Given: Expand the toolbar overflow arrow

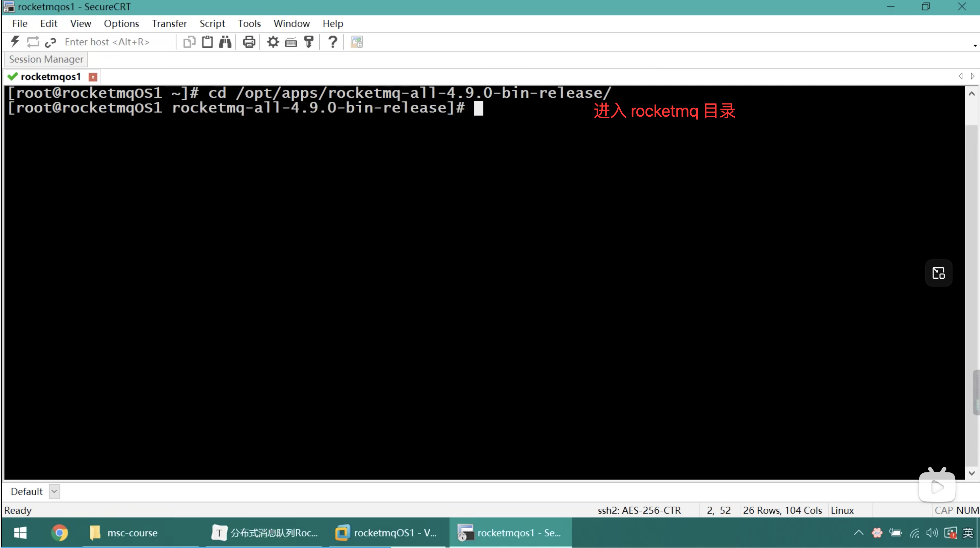Looking at the screenshot, I should [x=975, y=46].
